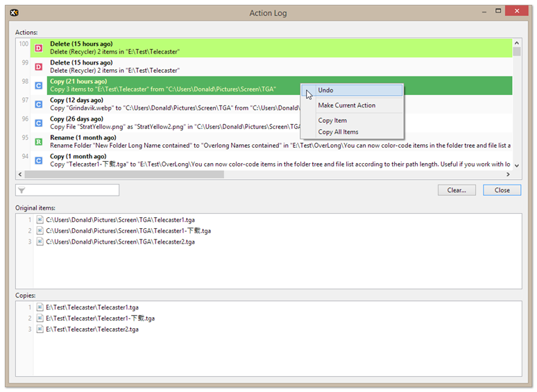Click the Copy icon for Grindavik.webp action
This screenshot has height=392, width=537.
coord(38,104)
